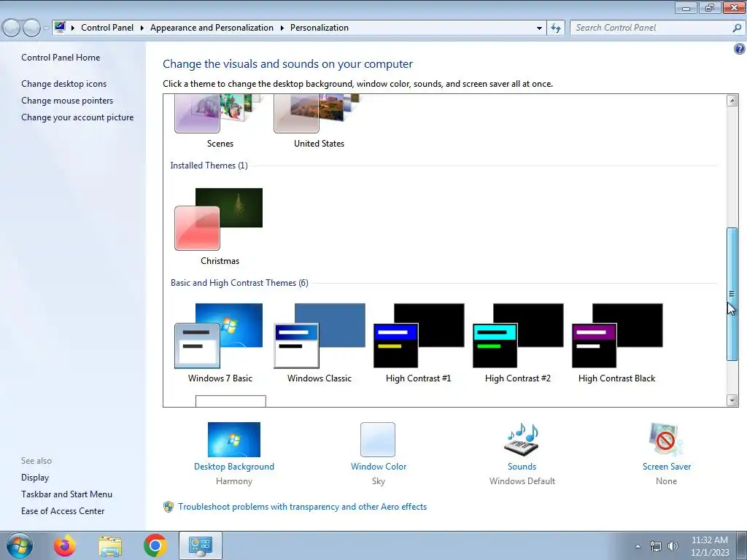Open Ease of Access Center link

63,511
